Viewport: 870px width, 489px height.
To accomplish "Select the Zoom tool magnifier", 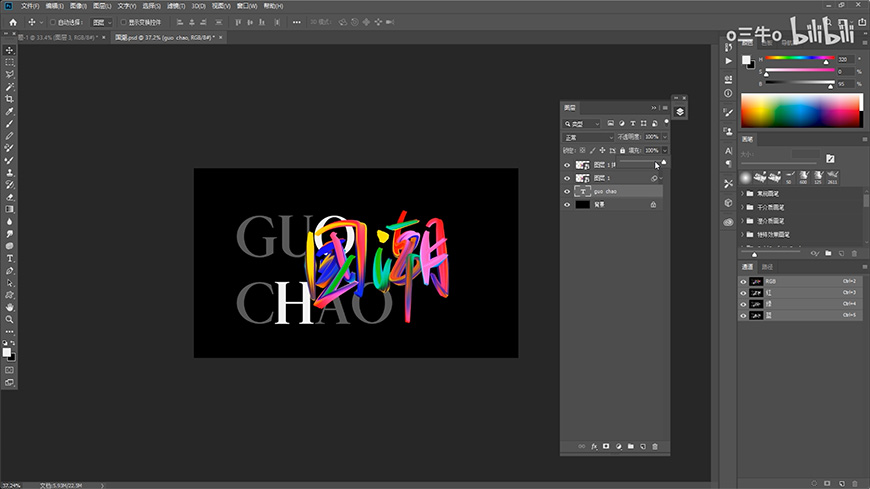I will (10, 319).
